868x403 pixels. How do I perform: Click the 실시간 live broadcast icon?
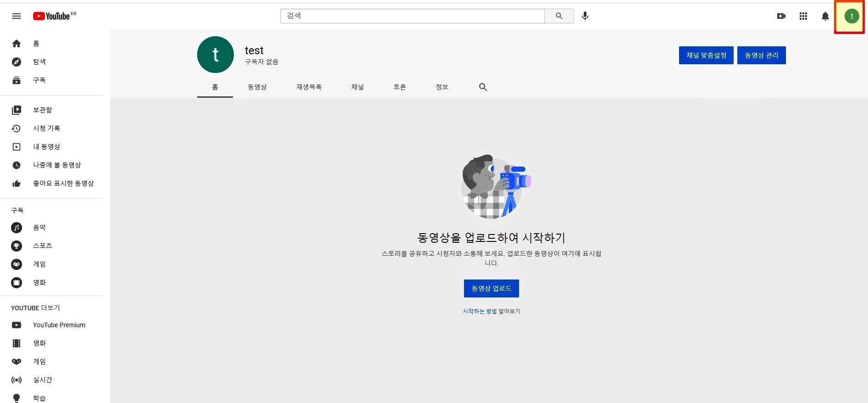[x=17, y=380]
